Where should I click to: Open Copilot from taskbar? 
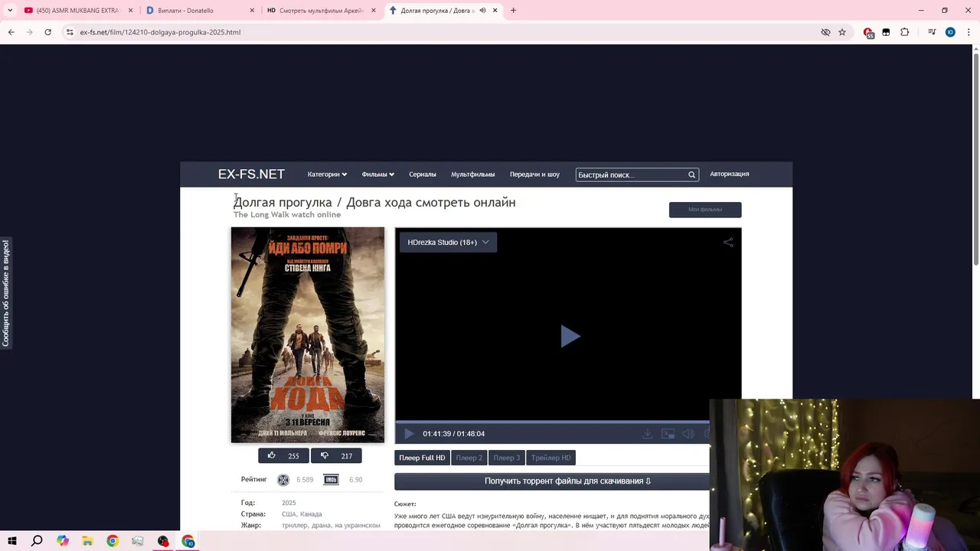(x=63, y=541)
